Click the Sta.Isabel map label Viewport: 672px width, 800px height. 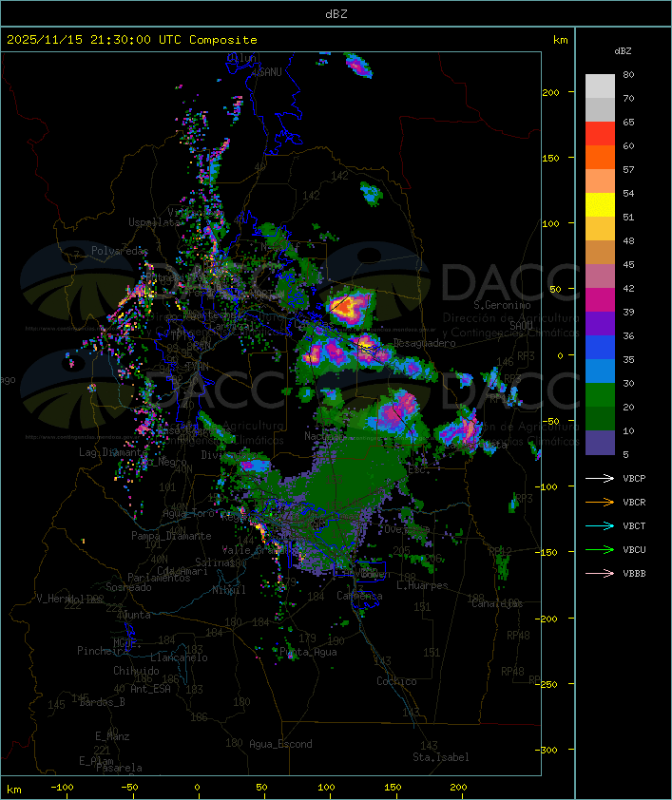(x=441, y=757)
